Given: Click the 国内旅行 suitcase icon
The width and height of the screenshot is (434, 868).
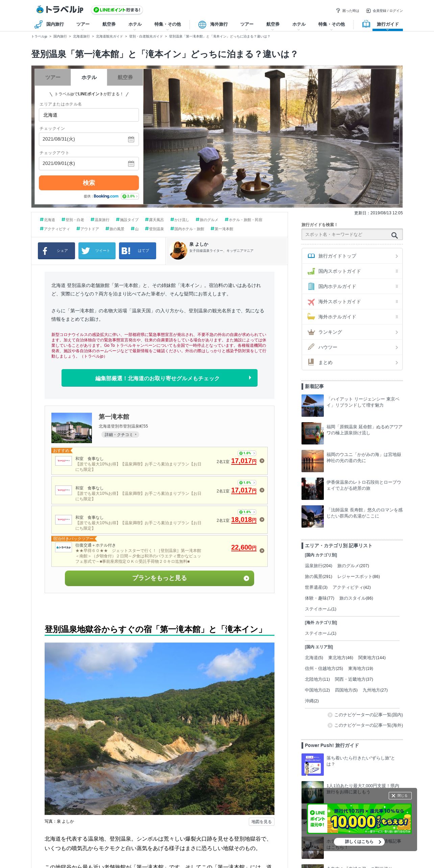Looking at the screenshot, I should pos(39,24).
